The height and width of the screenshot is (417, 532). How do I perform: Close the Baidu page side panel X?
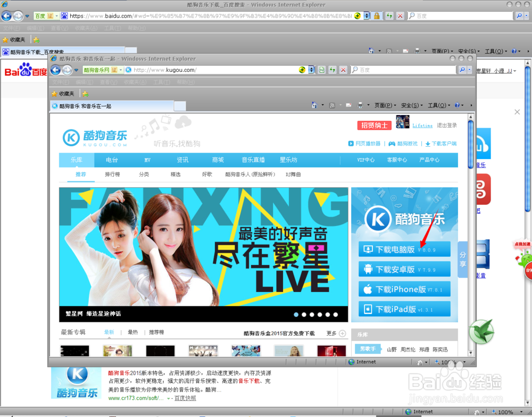coord(517,112)
